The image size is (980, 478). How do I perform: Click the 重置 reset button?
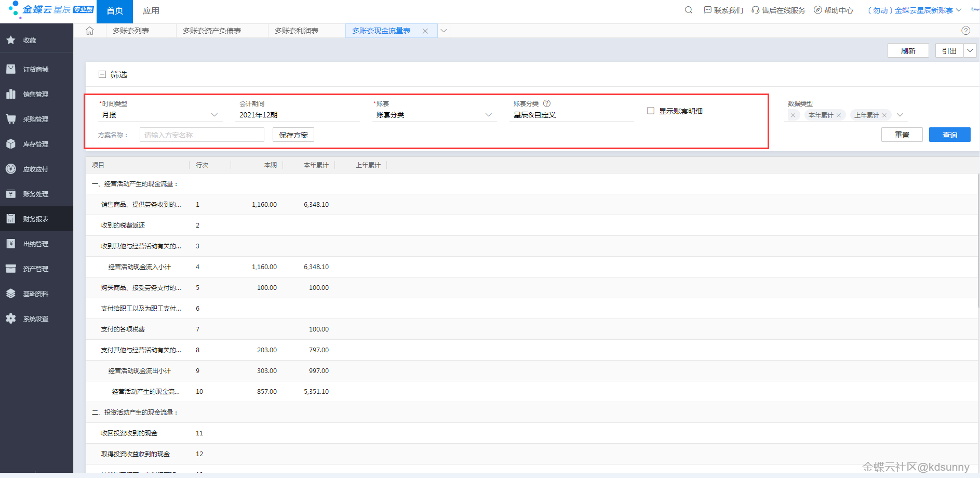902,135
